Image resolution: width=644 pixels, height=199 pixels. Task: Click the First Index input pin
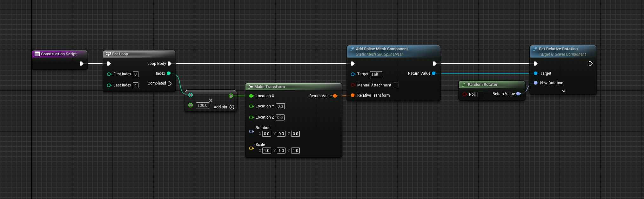click(109, 74)
